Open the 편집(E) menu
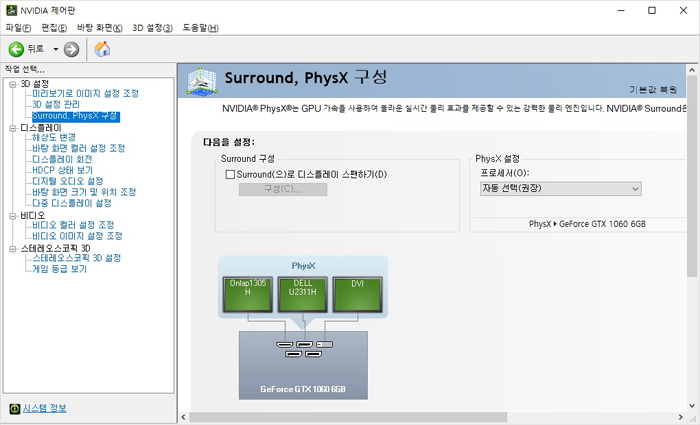The image size is (700, 425). [x=54, y=28]
